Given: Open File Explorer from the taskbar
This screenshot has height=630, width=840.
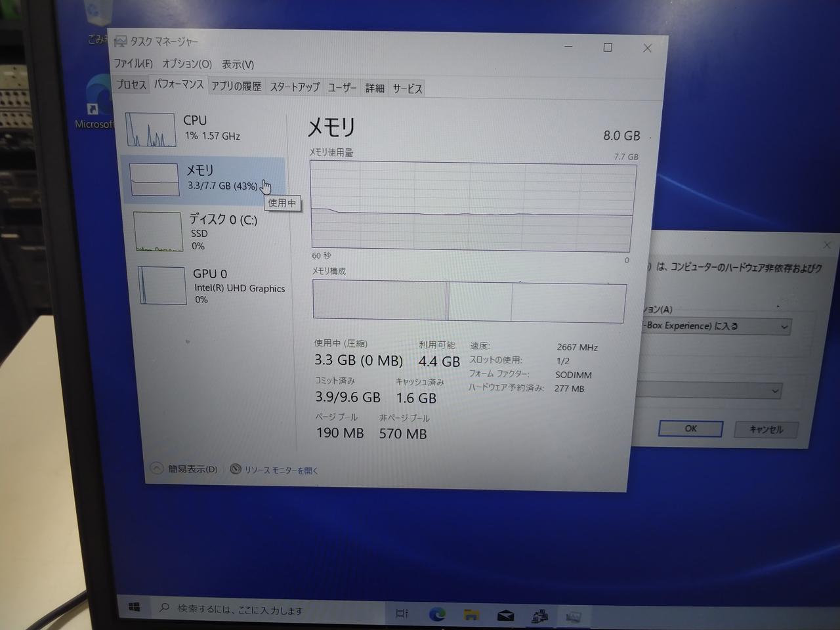Looking at the screenshot, I should 471,615.
